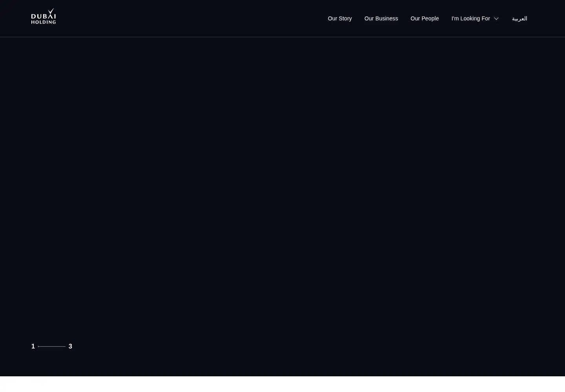The height and width of the screenshot is (392, 565).
Task: Switch language to العربية
Action: coord(519,18)
